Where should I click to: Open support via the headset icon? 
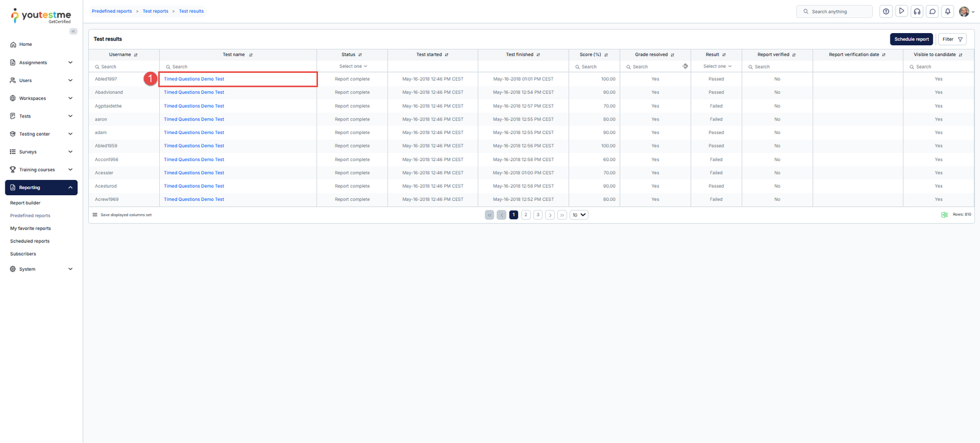coord(917,12)
